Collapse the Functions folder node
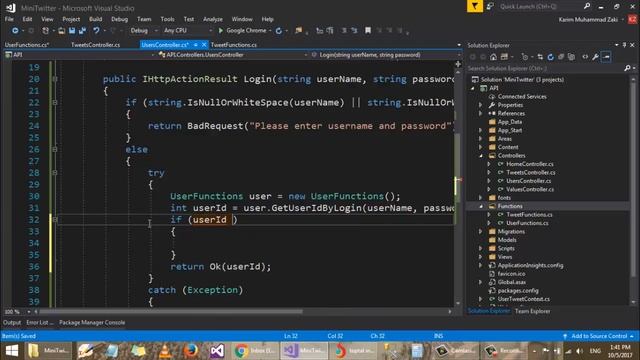Image resolution: width=640 pixels, height=360 pixels. [481, 206]
